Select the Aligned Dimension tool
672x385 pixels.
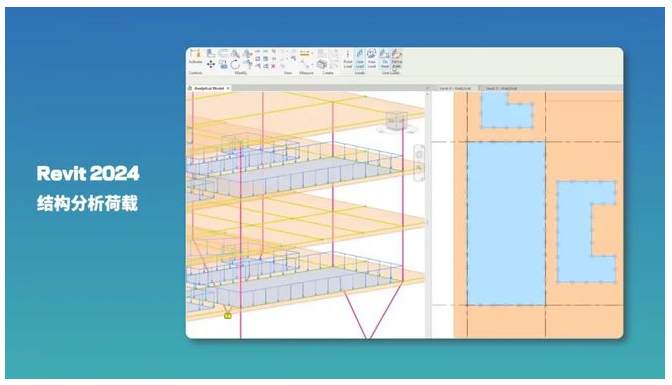coord(304,64)
